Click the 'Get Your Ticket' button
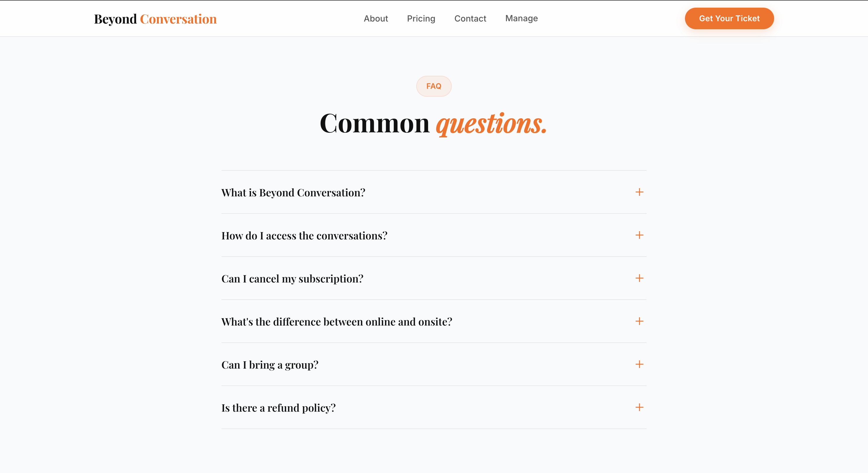 pyautogui.click(x=729, y=19)
